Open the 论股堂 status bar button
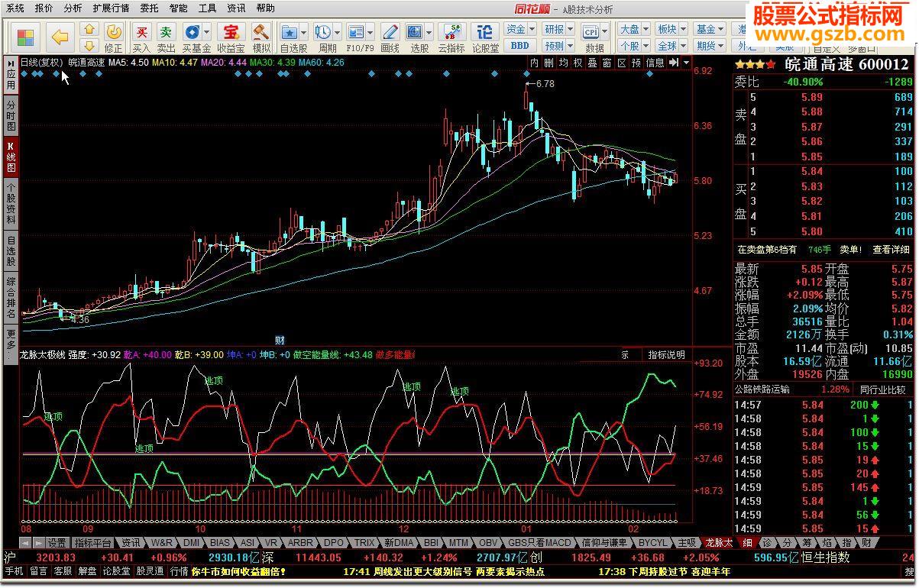The image size is (919, 588). tap(116, 571)
